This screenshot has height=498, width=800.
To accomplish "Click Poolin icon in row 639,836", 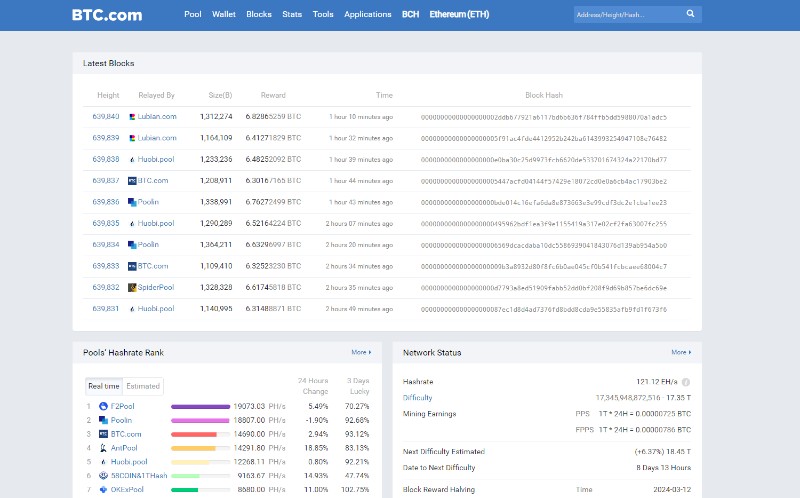I will (x=132, y=202).
